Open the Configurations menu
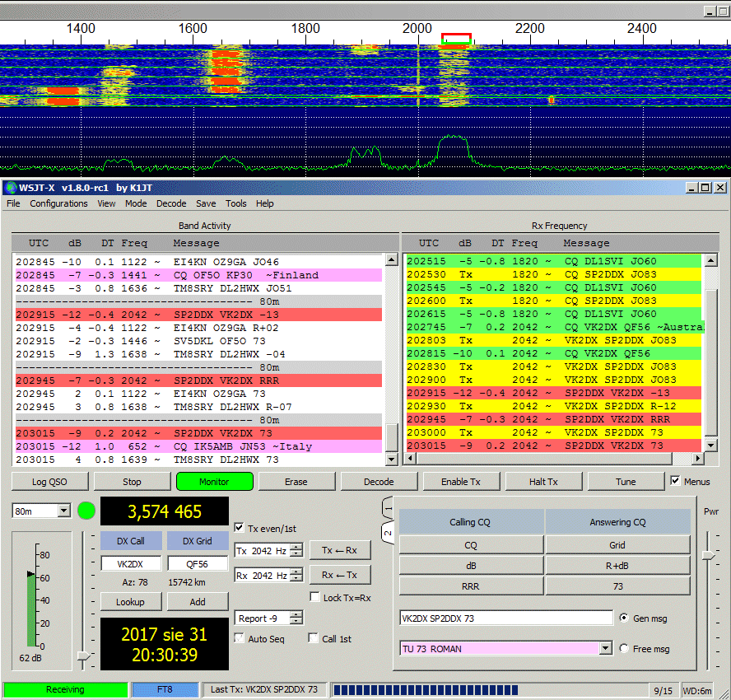Image resolution: width=731 pixels, height=700 pixels. pos(58,203)
